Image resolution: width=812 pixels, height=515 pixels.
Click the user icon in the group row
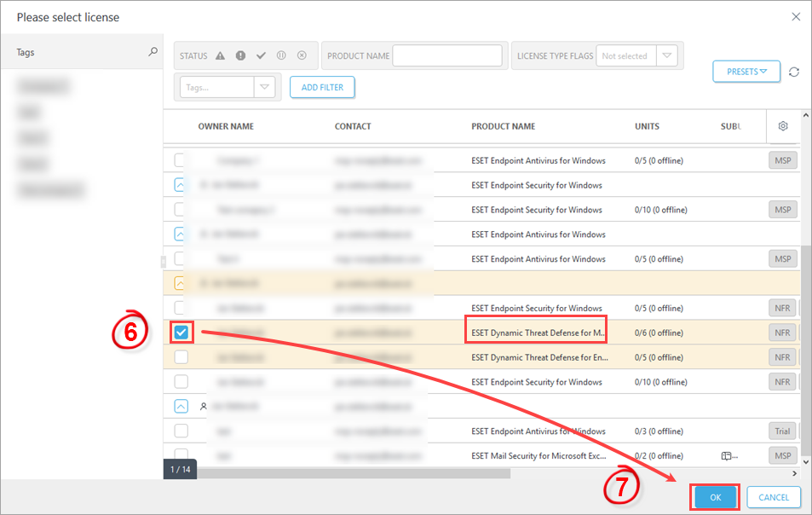coord(204,407)
